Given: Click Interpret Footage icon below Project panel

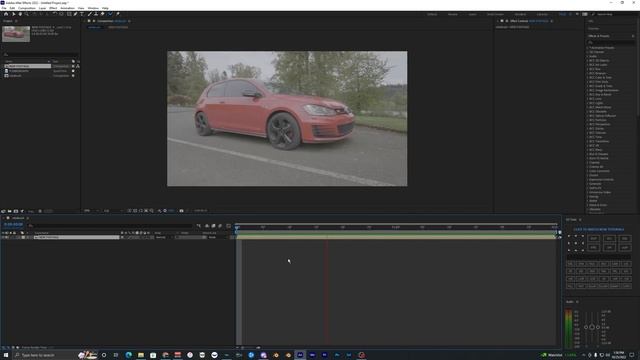Looking at the screenshot, I should (3, 211).
